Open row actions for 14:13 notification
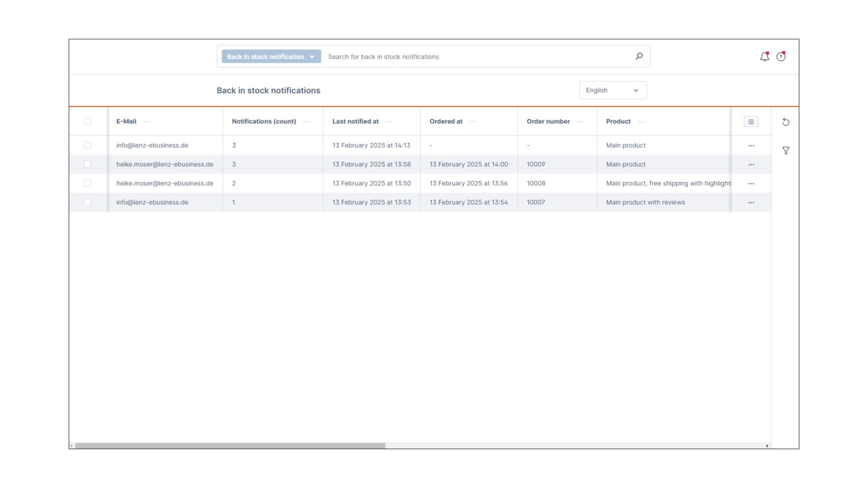868x488 pixels. pos(751,145)
